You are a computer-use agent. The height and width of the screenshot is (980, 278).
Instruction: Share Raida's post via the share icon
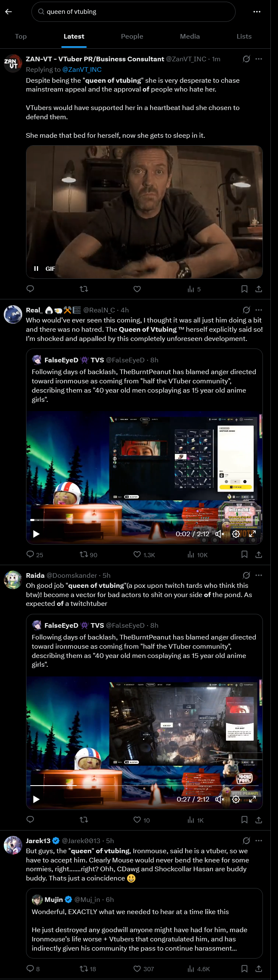coord(259,820)
